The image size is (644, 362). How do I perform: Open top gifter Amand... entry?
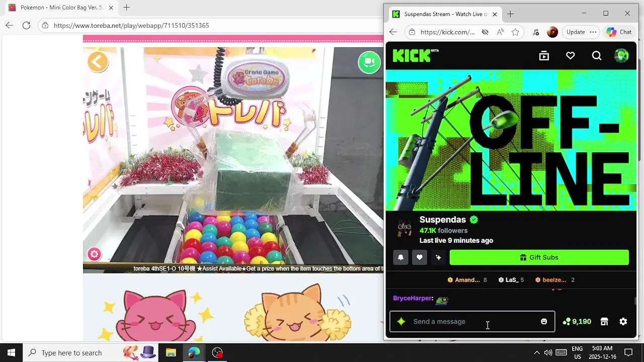(467, 280)
